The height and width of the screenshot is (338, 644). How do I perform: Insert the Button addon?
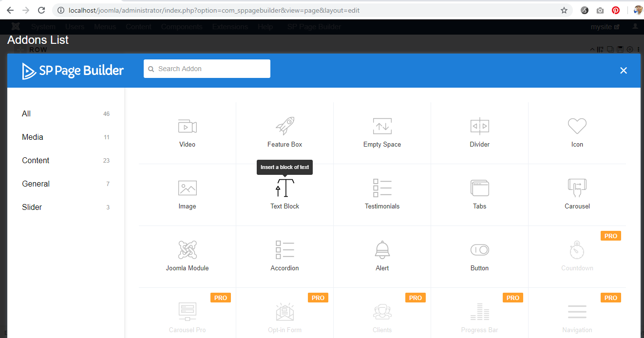pos(479,250)
